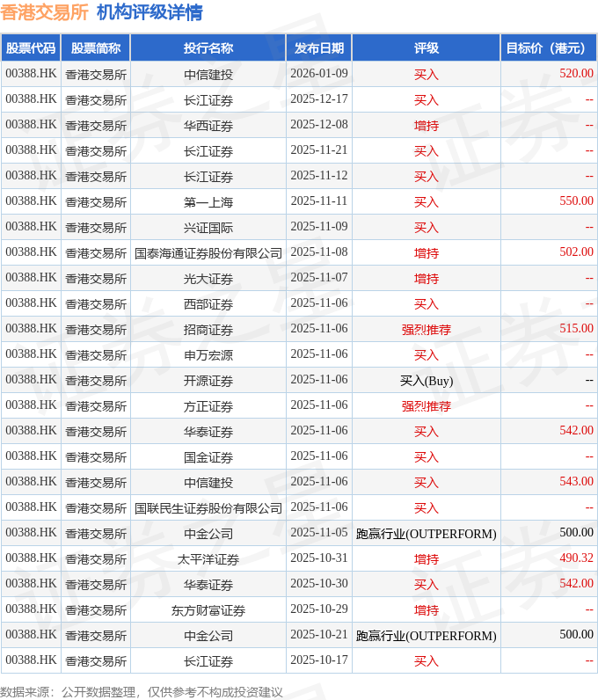Select the 香港交易所 title text

click(45, 12)
